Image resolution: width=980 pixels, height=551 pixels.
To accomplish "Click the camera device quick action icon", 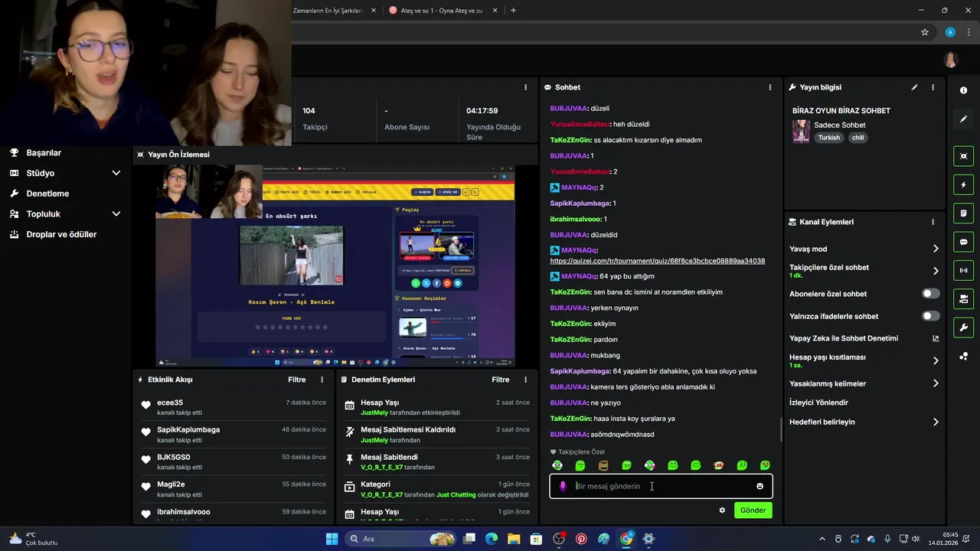I will coord(963,298).
